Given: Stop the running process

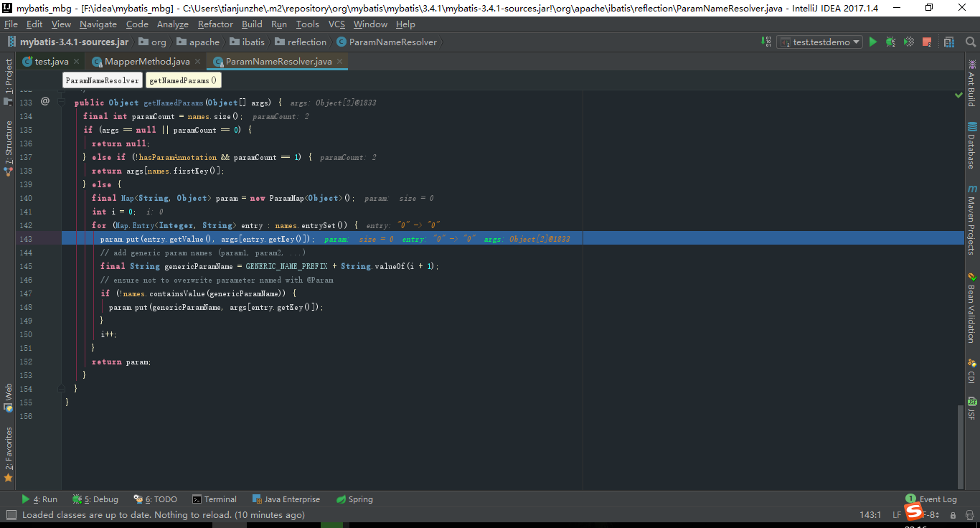Looking at the screenshot, I should 926,42.
